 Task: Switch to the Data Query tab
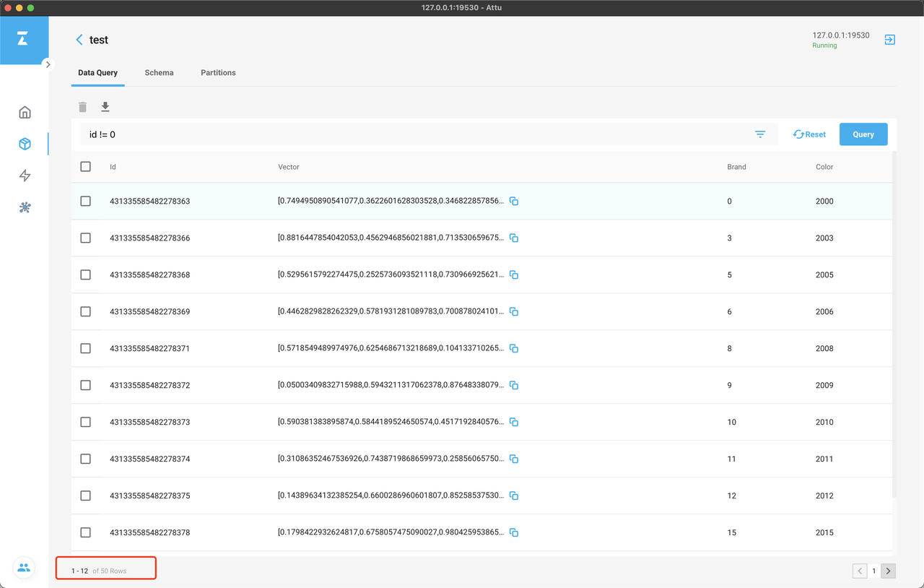click(97, 73)
